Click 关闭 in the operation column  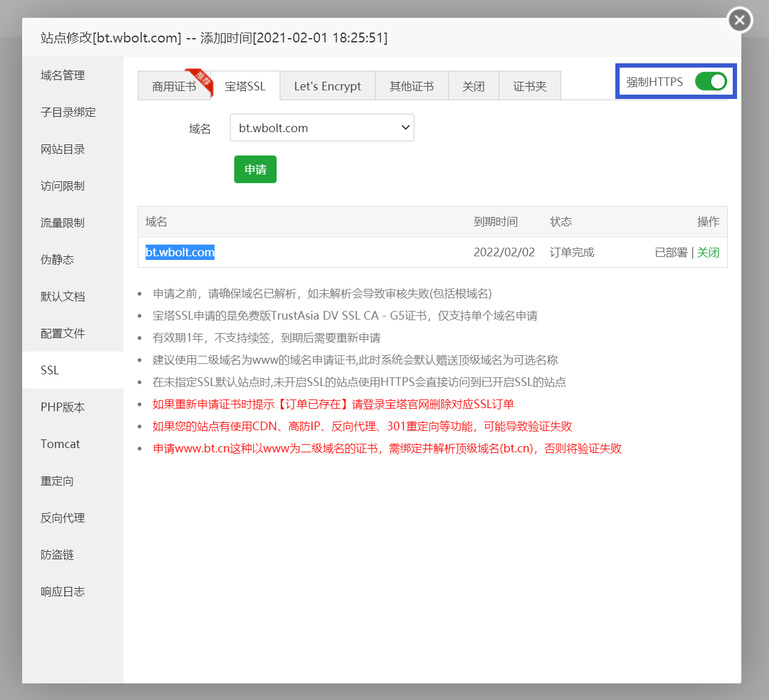tap(708, 252)
